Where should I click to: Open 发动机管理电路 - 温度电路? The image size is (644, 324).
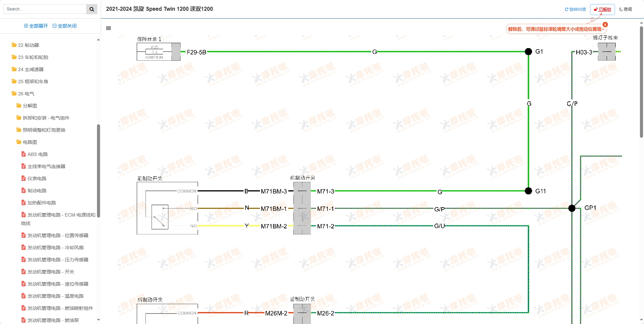(55, 296)
